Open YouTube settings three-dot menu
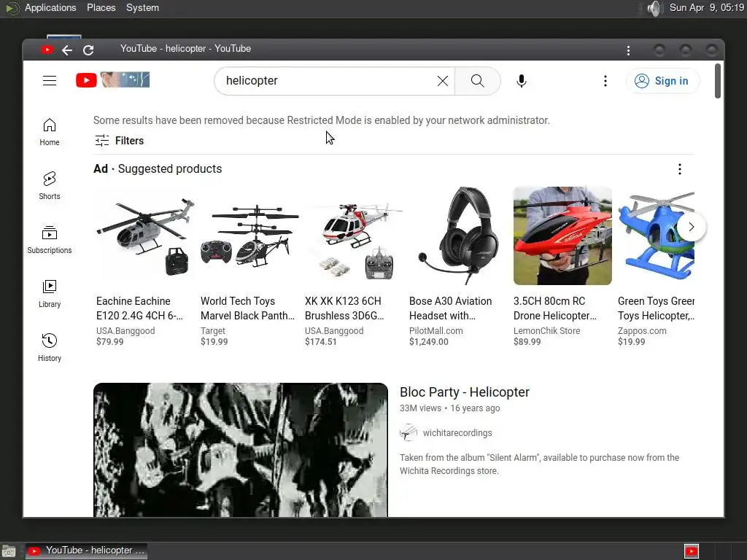This screenshot has height=560, width=747. [x=605, y=81]
